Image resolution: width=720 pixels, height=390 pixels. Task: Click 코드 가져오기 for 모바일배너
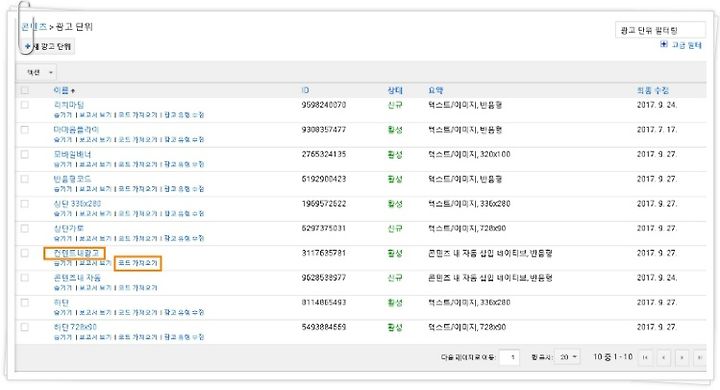[x=138, y=164]
